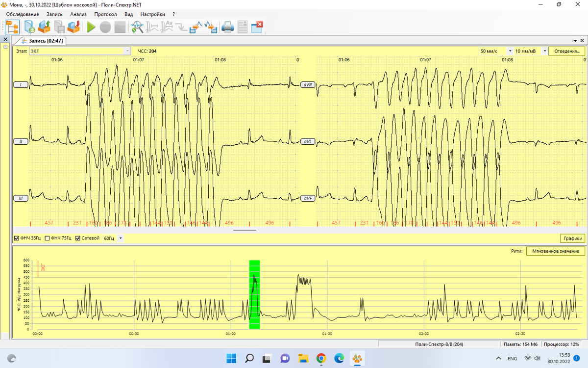Select lead aVF label

pyautogui.click(x=308, y=199)
